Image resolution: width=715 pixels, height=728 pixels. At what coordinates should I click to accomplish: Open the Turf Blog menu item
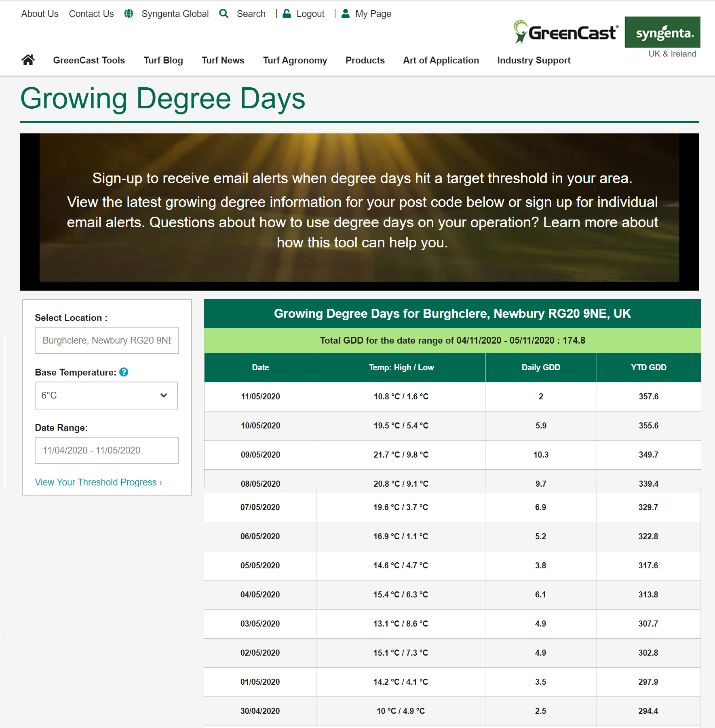(x=163, y=60)
